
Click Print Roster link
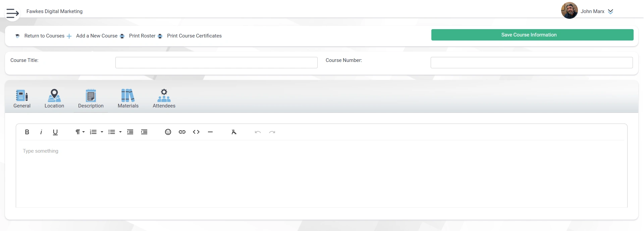(x=142, y=36)
